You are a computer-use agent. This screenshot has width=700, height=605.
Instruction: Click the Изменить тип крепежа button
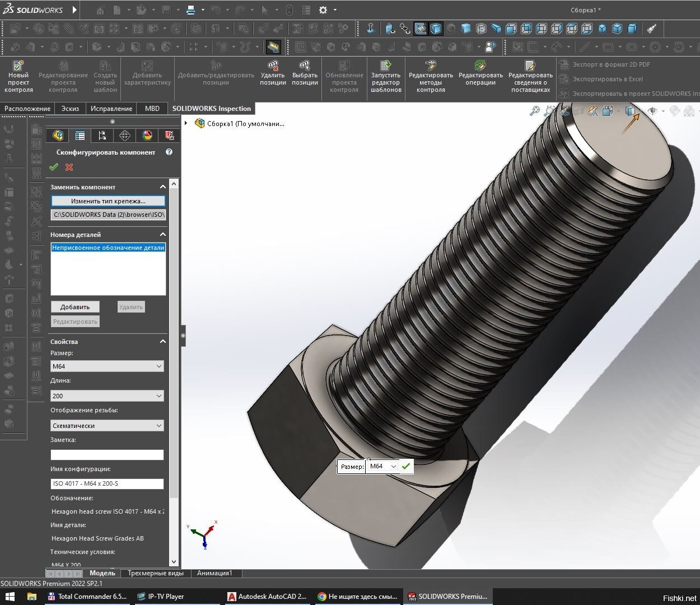[108, 201]
